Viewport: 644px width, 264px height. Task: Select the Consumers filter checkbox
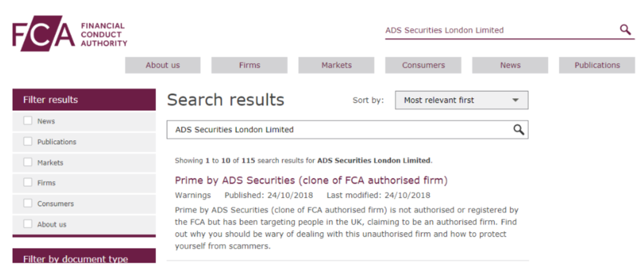(27, 203)
